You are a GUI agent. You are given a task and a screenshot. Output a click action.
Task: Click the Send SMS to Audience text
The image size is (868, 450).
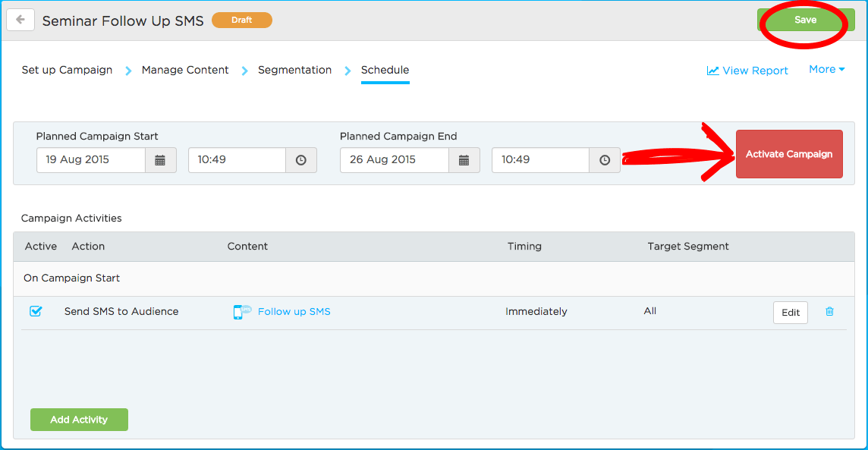coord(121,312)
